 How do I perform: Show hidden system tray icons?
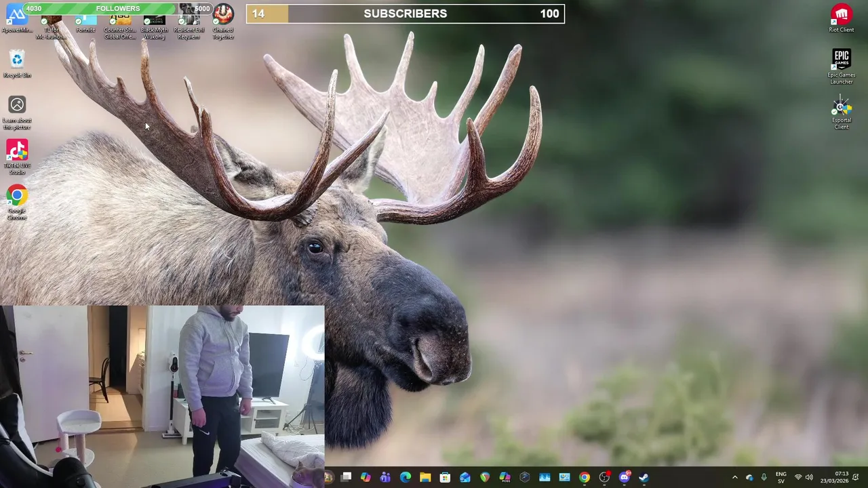[734, 478]
